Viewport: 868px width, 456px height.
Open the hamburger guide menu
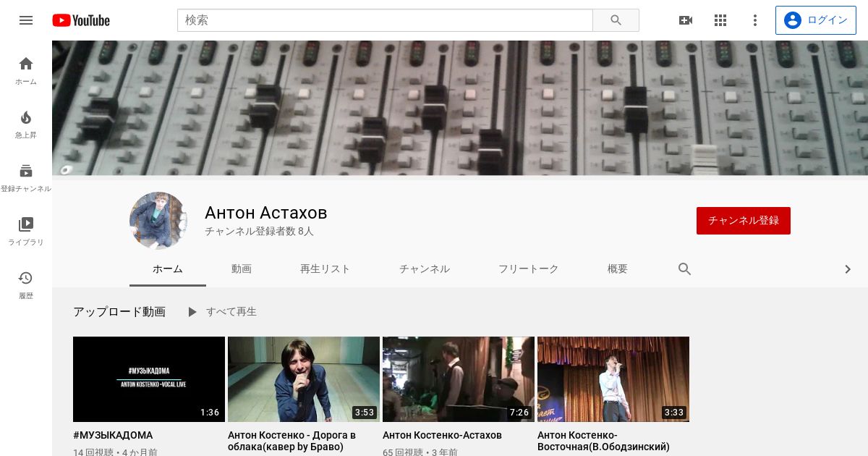click(x=26, y=20)
